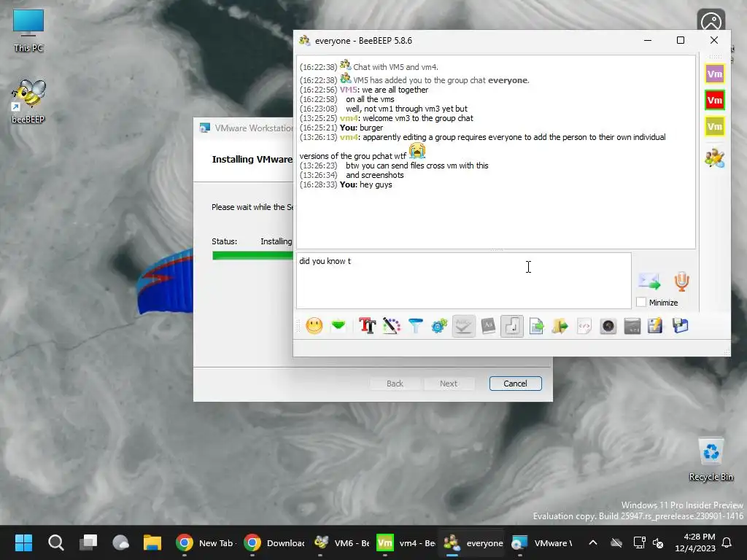This screenshot has height=560, width=747.
Task: Send the message with envelope arrow button
Action: pos(650,281)
